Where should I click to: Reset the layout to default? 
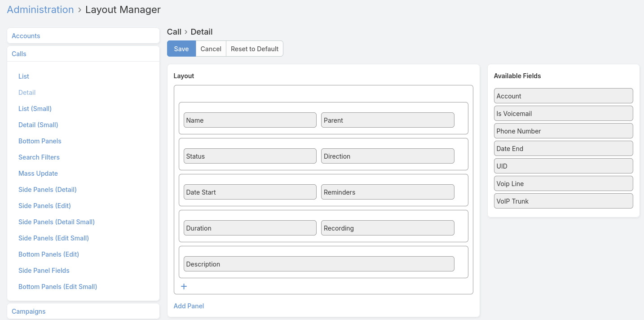pyautogui.click(x=254, y=49)
